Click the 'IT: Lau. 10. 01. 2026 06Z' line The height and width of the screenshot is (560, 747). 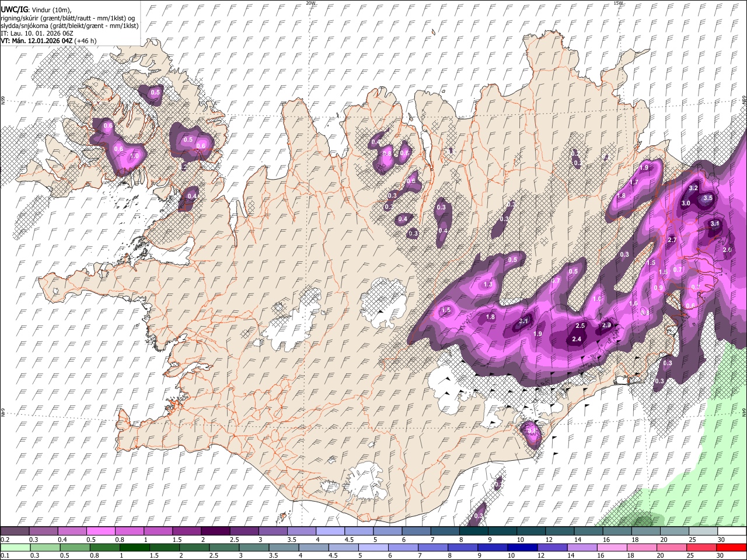(37, 33)
